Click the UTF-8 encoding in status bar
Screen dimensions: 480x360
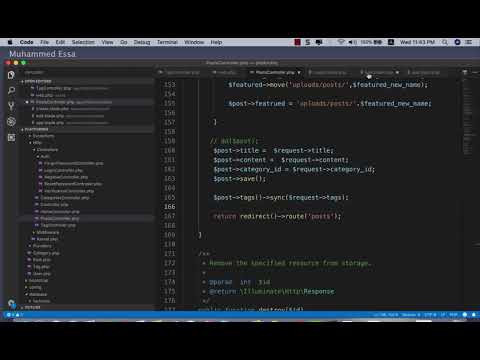coord(430,314)
